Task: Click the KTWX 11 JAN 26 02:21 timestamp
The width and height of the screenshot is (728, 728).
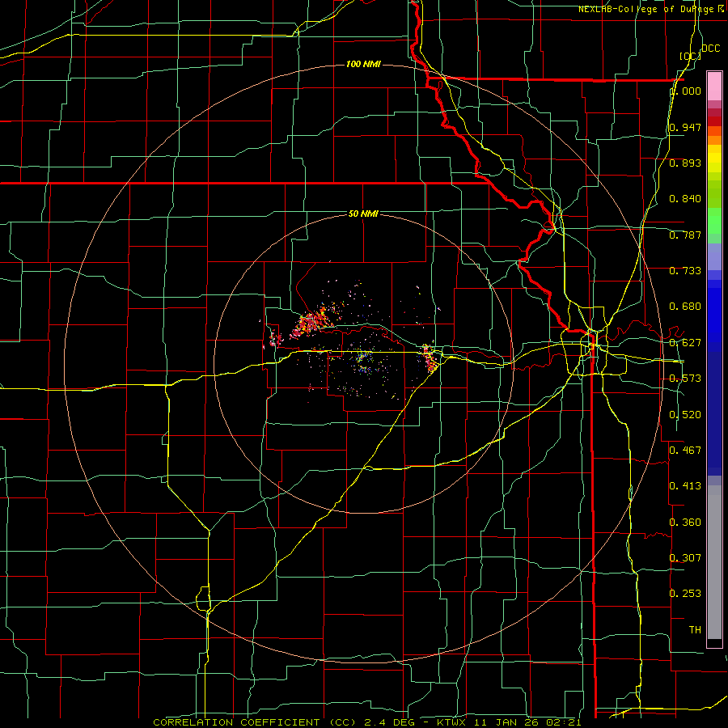Action: pyautogui.click(x=509, y=722)
